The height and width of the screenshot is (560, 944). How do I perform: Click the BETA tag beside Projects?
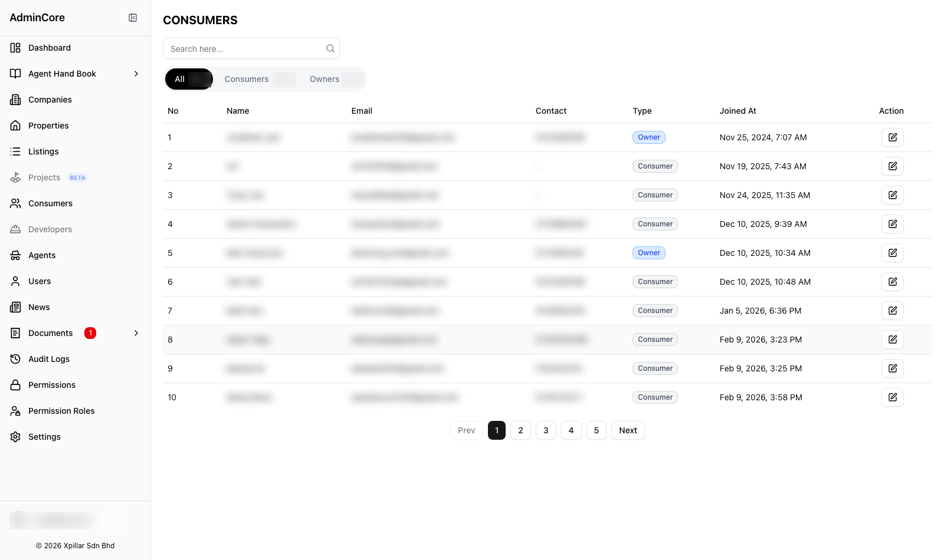tap(77, 177)
